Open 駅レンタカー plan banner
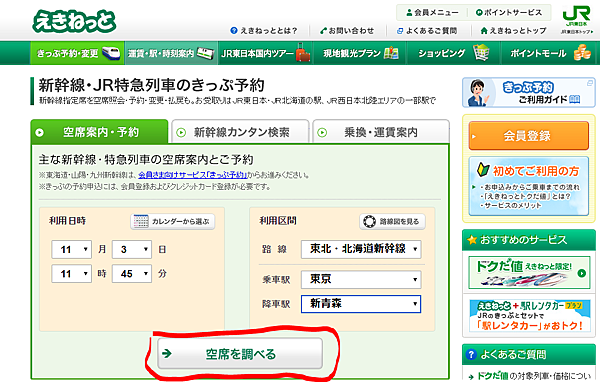The image size is (600, 382). [x=529, y=316]
